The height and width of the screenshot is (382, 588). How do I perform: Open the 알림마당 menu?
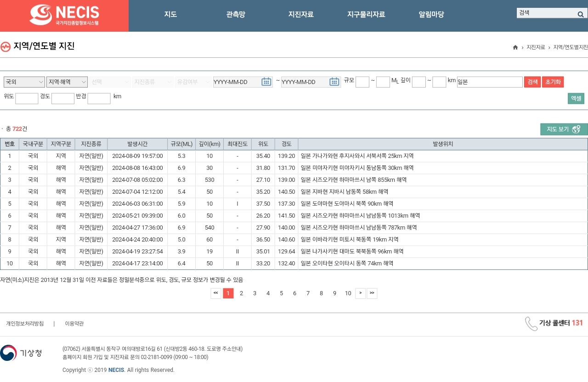tap(431, 14)
